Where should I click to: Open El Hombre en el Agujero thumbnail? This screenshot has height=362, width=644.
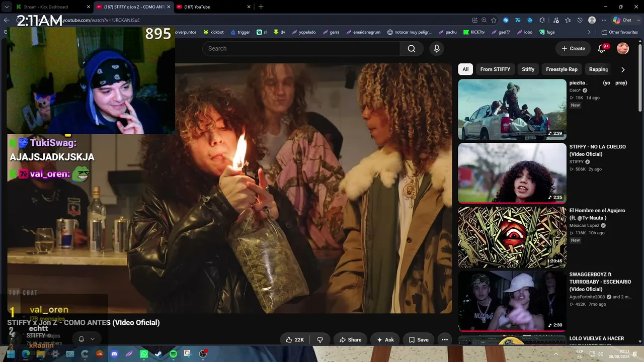pyautogui.click(x=512, y=237)
